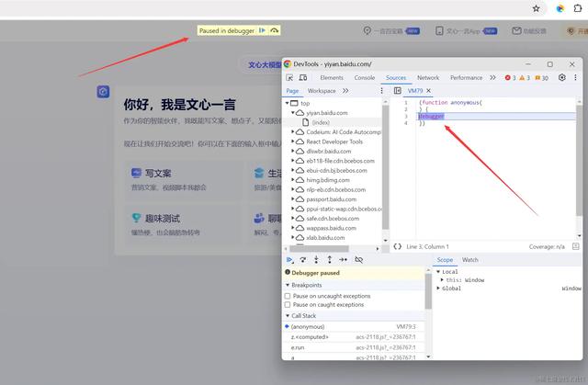Step out of current function in debugger toolbar

[329, 260]
